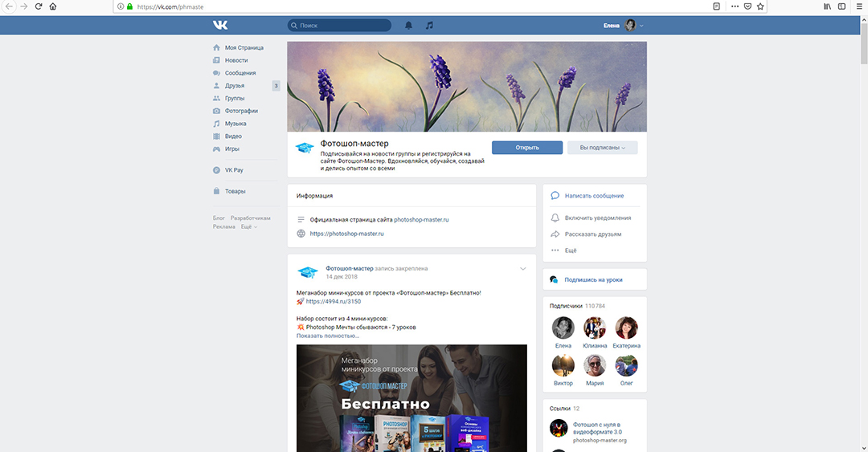This screenshot has width=868, height=452.
Task: Open Ссылки section heading
Action: (559, 409)
